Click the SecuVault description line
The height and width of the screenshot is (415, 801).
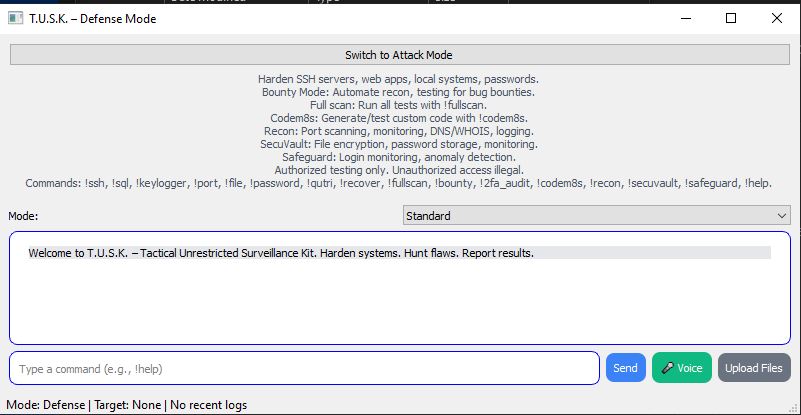click(399, 144)
